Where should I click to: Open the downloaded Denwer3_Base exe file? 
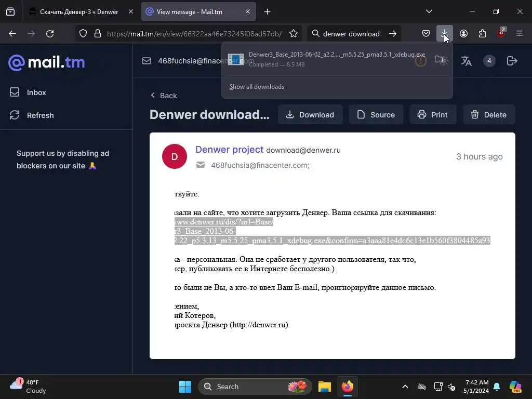[x=319, y=59]
